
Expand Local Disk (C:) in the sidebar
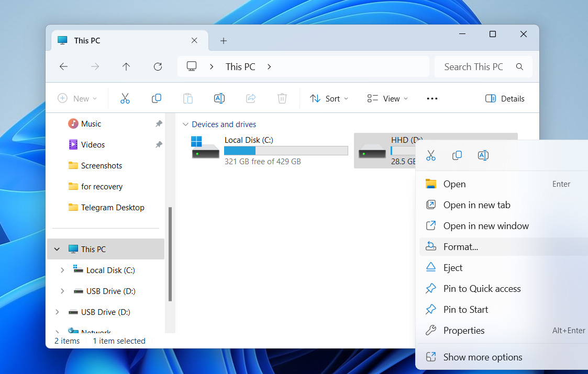(62, 270)
